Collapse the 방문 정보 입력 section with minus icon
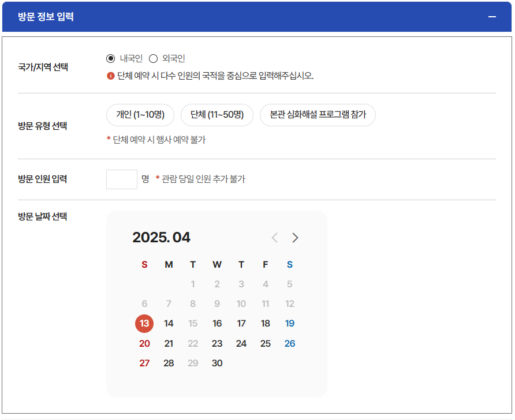This screenshot has width=515, height=420. pos(492,17)
